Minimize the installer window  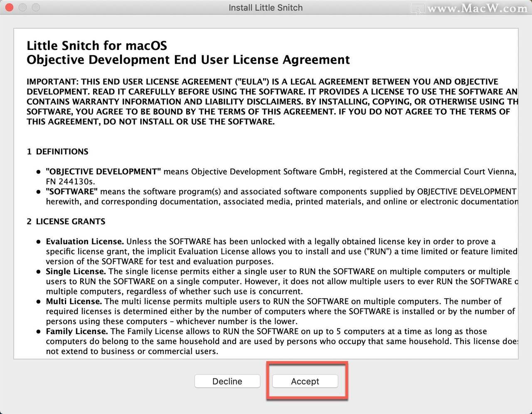tap(22, 7)
